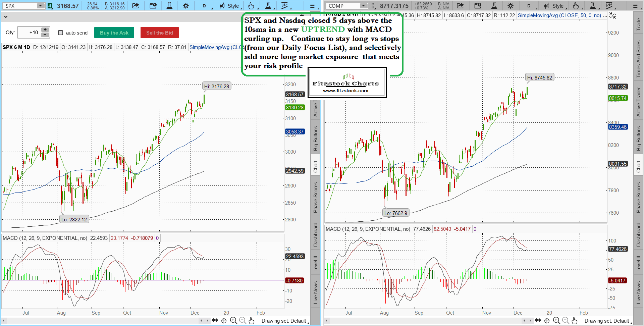Zoom in on the SPX chart
The image size is (644, 326).
pyautogui.click(x=233, y=321)
